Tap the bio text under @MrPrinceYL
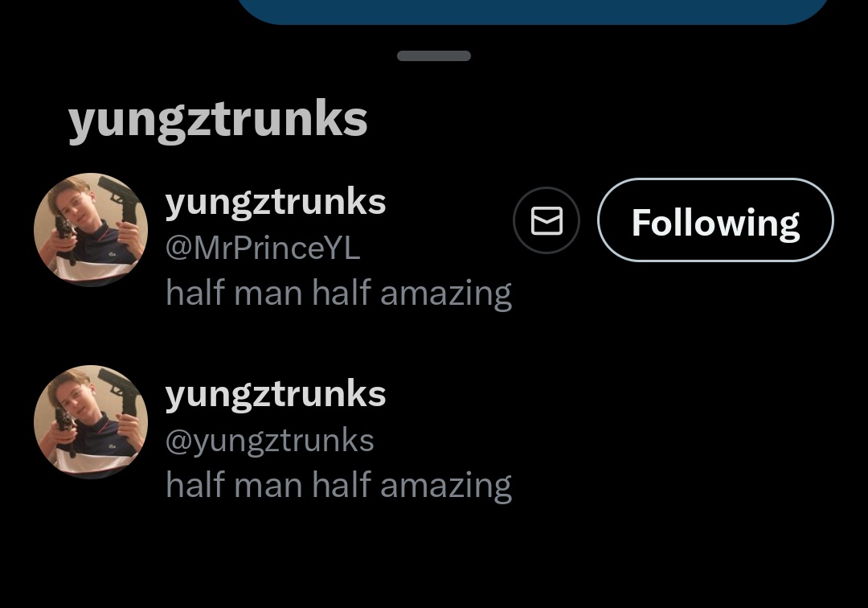Image resolution: width=868 pixels, height=608 pixels. click(x=338, y=293)
